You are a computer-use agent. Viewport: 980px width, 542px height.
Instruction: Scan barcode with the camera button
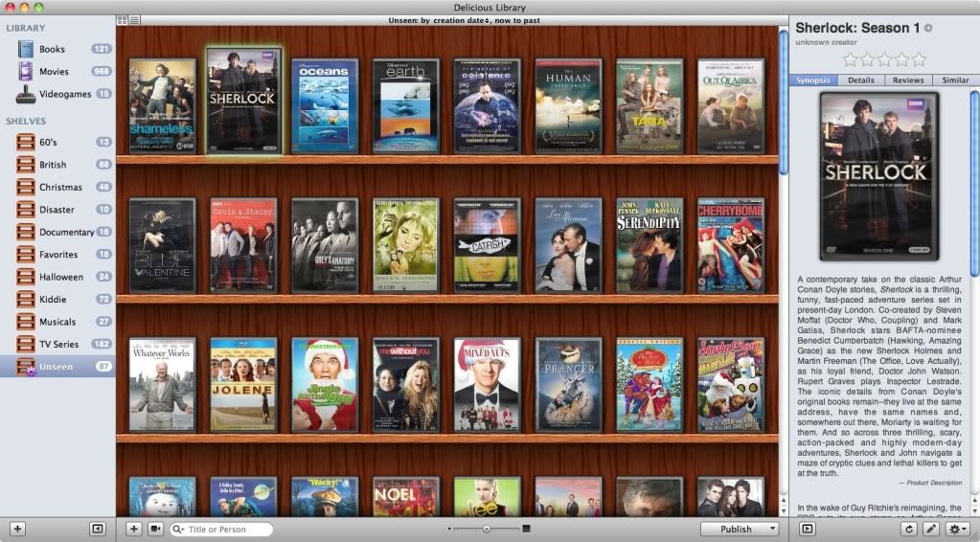(x=155, y=529)
